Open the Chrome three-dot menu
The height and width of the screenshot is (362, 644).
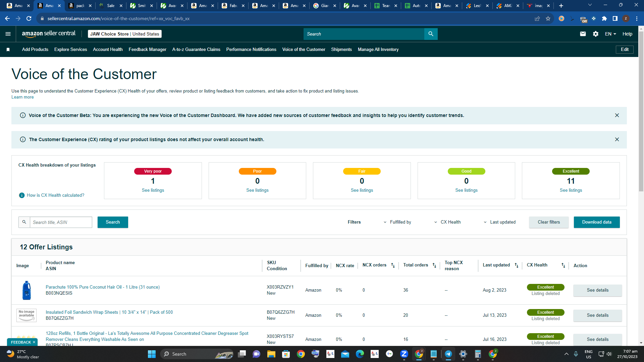(x=637, y=19)
